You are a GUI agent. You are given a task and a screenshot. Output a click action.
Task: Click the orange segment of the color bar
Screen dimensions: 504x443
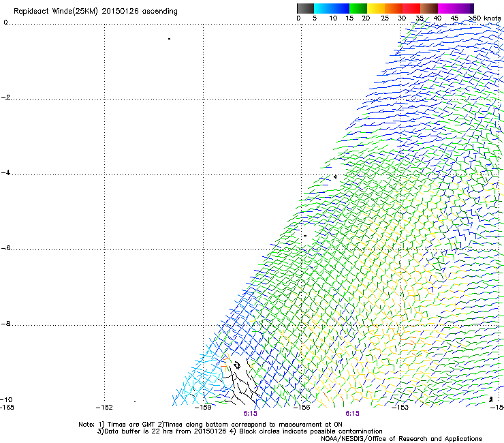coord(394,8)
